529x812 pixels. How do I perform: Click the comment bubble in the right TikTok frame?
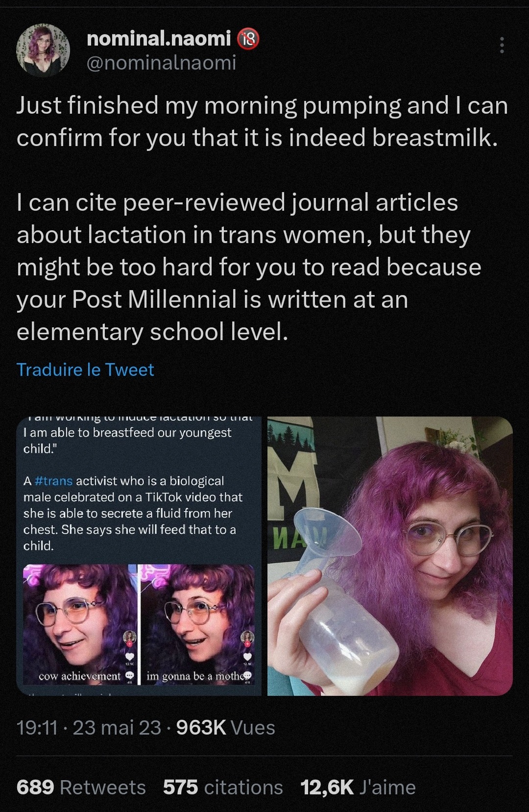[248, 675]
